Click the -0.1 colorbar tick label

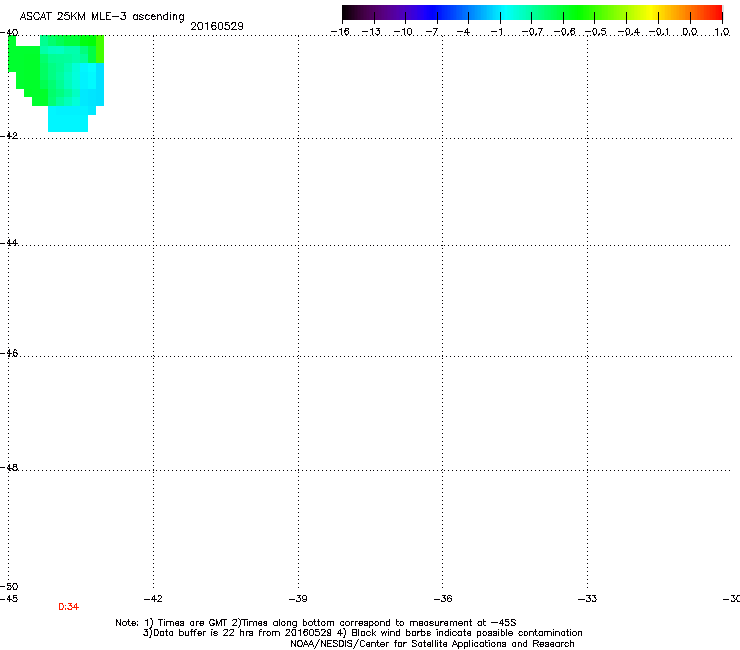tap(659, 32)
